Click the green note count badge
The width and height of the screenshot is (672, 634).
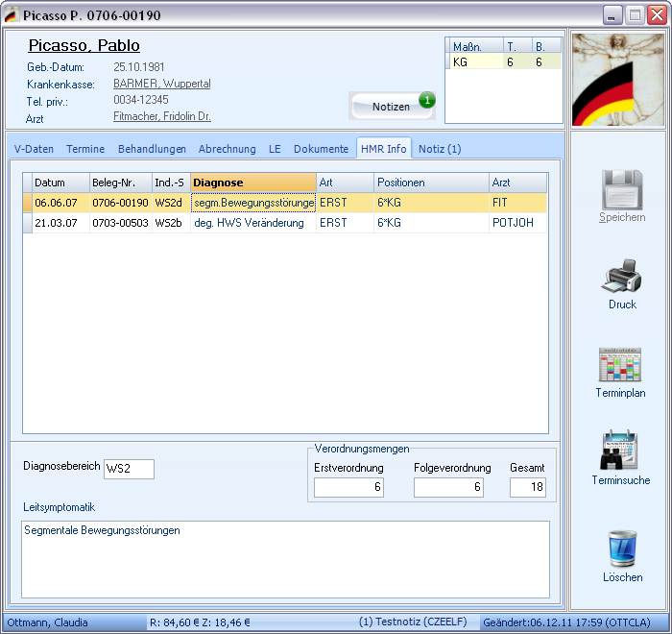point(427,100)
